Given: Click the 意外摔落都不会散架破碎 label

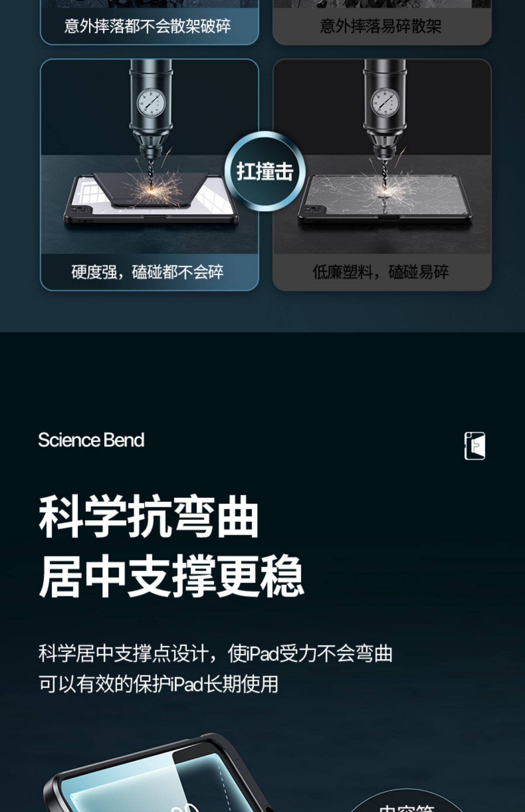Looking at the screenshot, I should pyautogui.click(x=147, y=26).
